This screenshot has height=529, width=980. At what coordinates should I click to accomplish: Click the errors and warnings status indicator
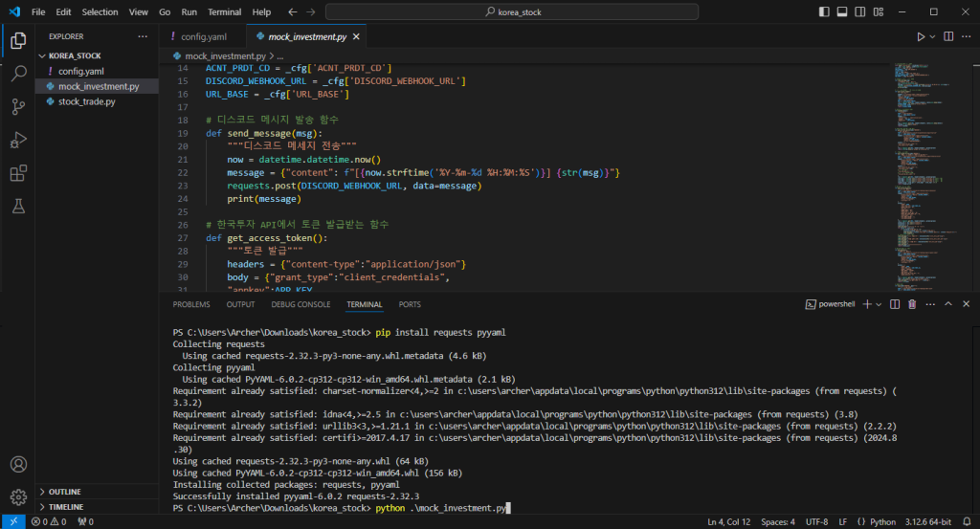[49, 521]
